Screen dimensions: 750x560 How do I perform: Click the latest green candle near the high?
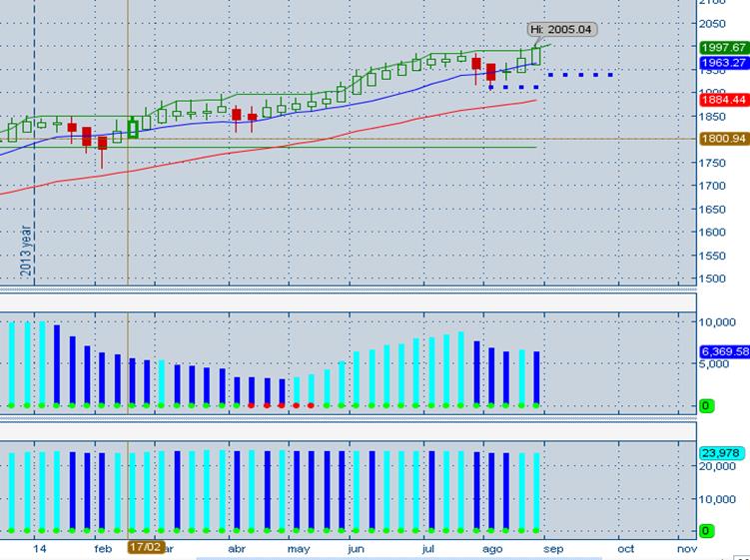(536, 56)
